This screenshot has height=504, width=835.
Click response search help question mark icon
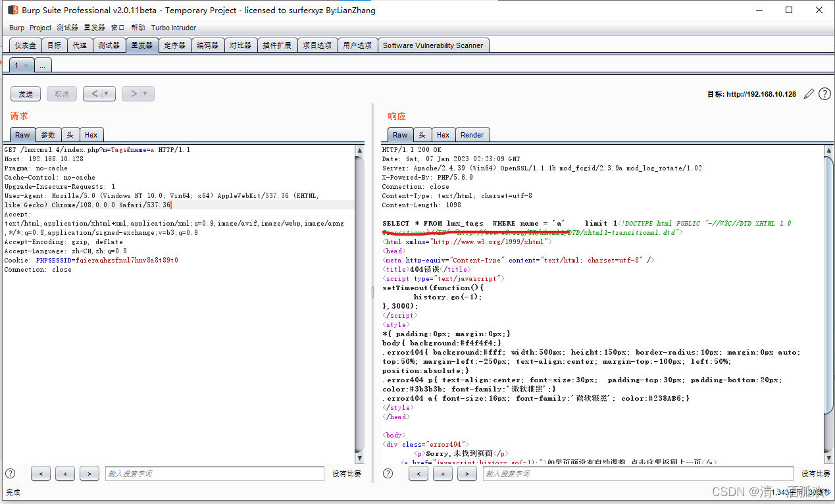coord(388,474)
